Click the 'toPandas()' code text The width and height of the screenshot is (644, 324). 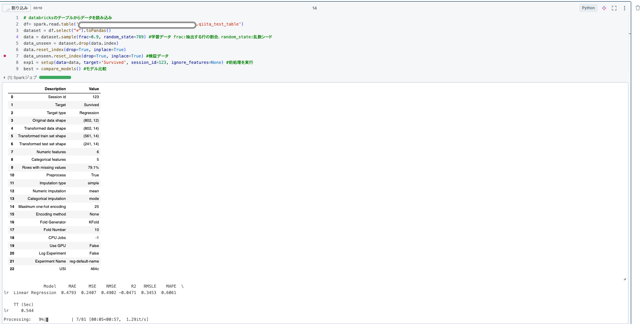98,30
